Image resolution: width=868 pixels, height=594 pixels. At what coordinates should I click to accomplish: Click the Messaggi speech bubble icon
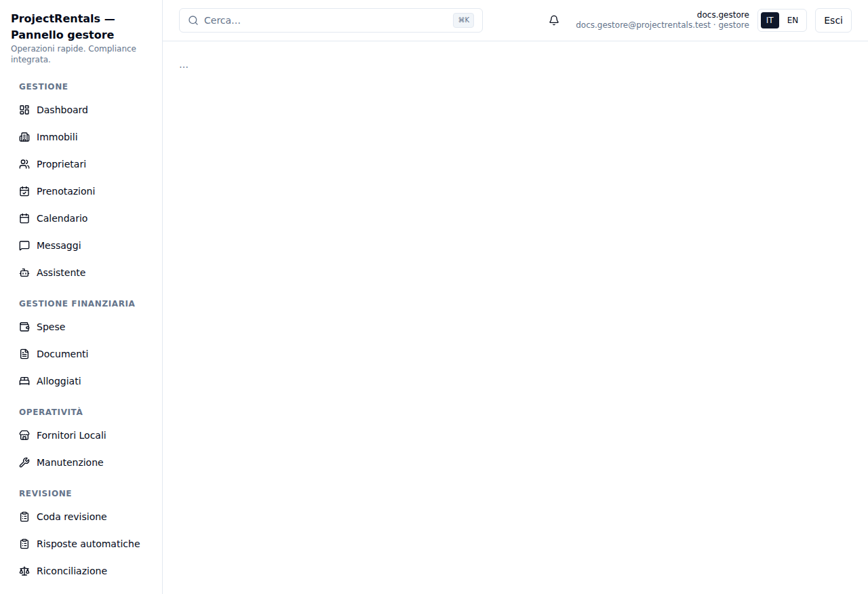pyautogui.click(x=24, y=245)
